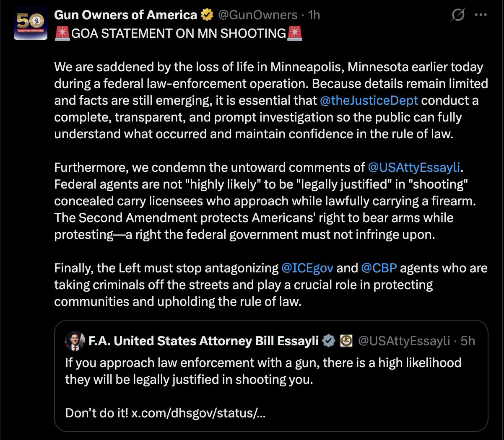This screenshot has height=440, width=504.
Task: Visit the @ICEgov mention link
Action: coord(307,268)
